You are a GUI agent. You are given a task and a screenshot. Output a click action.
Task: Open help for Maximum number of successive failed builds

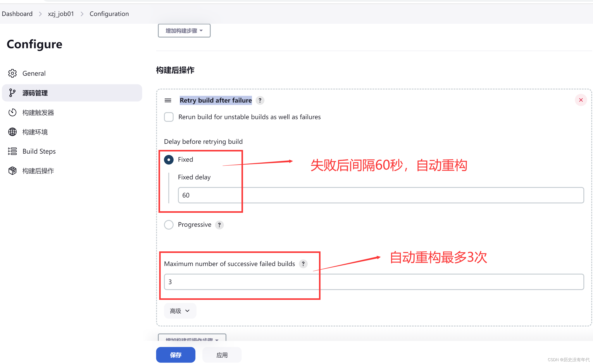pos(303,264)
